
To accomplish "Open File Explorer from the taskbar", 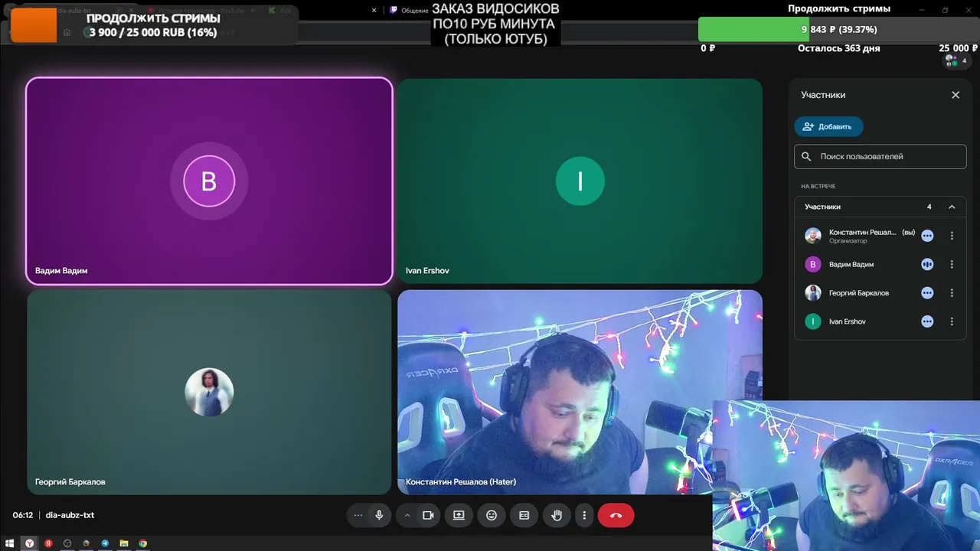I will [123, 543].
